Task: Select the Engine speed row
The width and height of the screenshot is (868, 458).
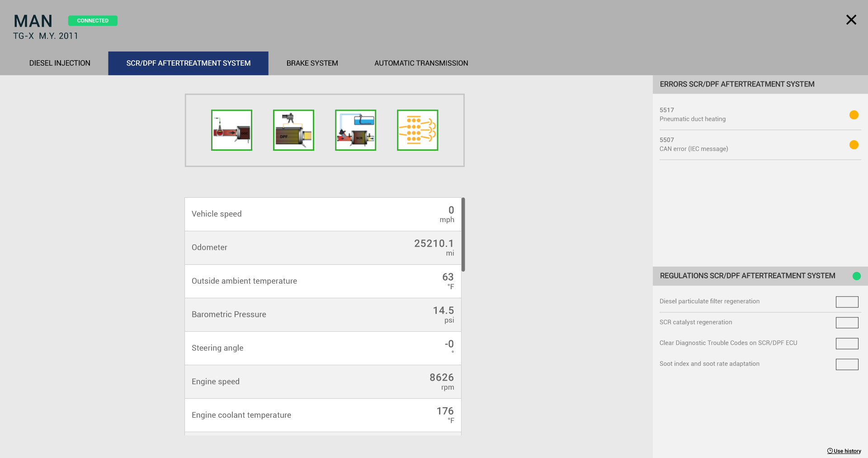Action: pos(323,382)
